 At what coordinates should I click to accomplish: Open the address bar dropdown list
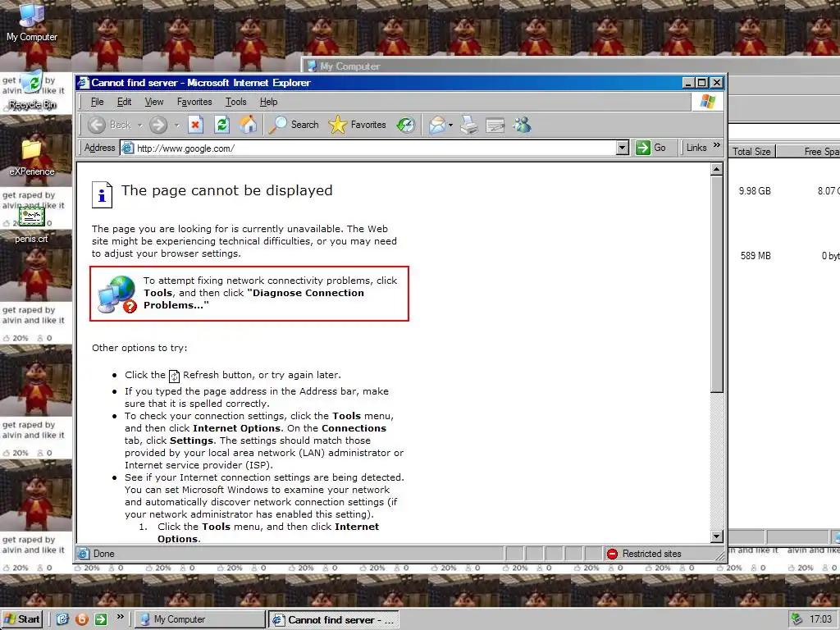(x=622, y=148)
